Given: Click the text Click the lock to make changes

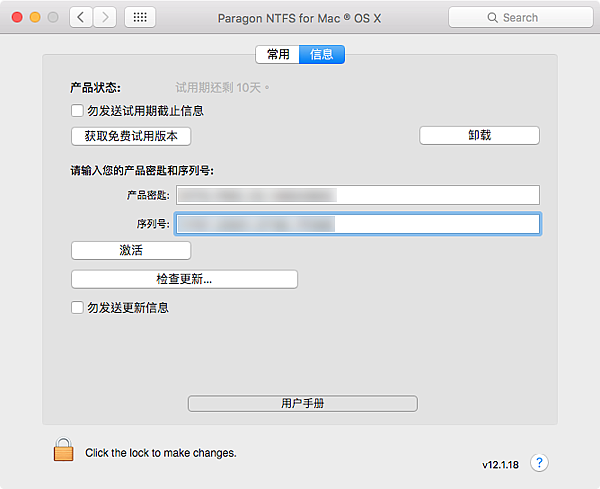Looking at the screenshot, I should pyautogui.click(x=161, y=453).
